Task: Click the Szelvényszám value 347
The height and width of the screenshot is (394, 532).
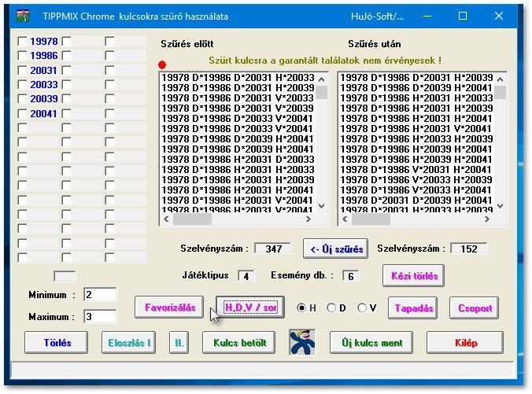Action: click(273, 249)
